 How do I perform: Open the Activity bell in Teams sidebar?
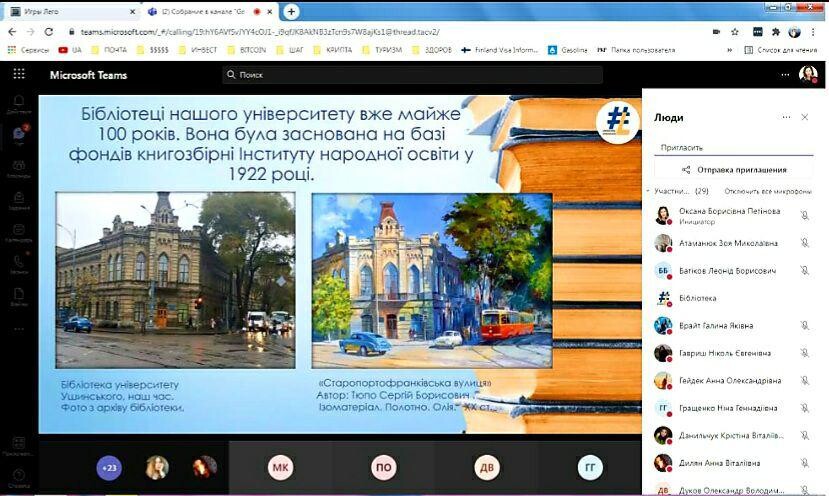(x=19, y=104)
